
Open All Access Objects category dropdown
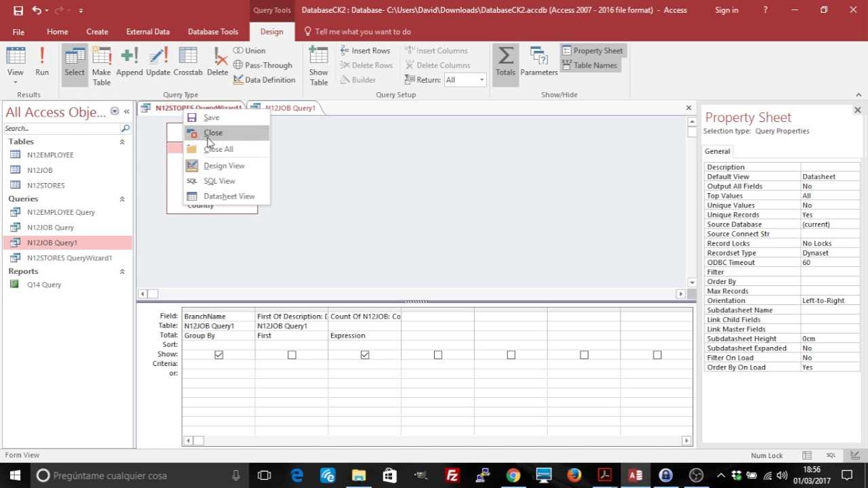pos(115,112)
